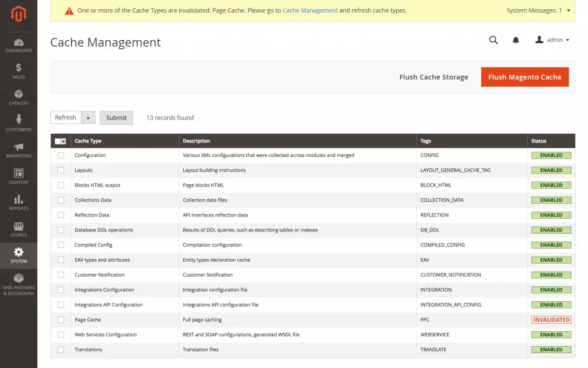Screen dimensions: 588x368
Task: Click the ENABLED badge in Translations row
Action: pyautogui.click(x=551, y=350)
